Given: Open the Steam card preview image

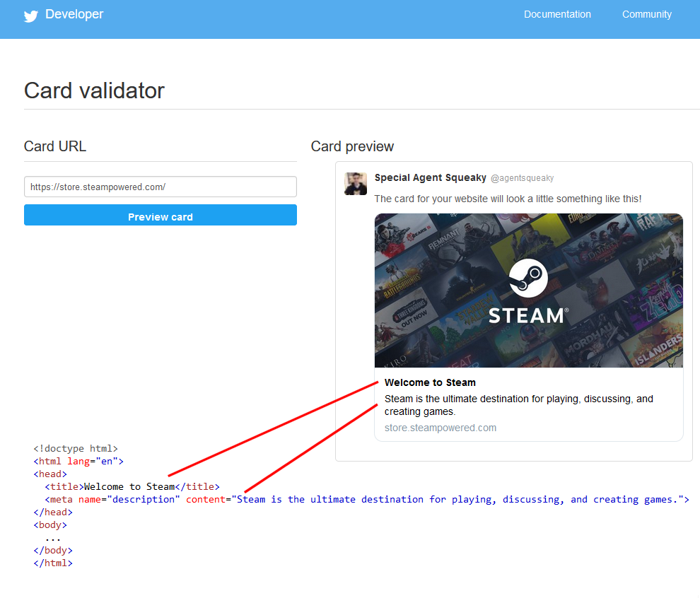Looking at the screenshot, I should coord(527,291).
